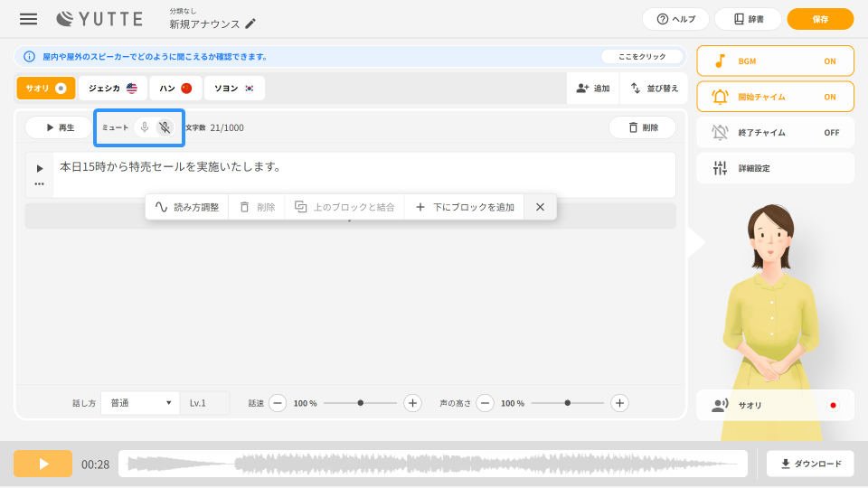Click the announcement text input field
The image size is (868, 488).
[x=362, y=174]
